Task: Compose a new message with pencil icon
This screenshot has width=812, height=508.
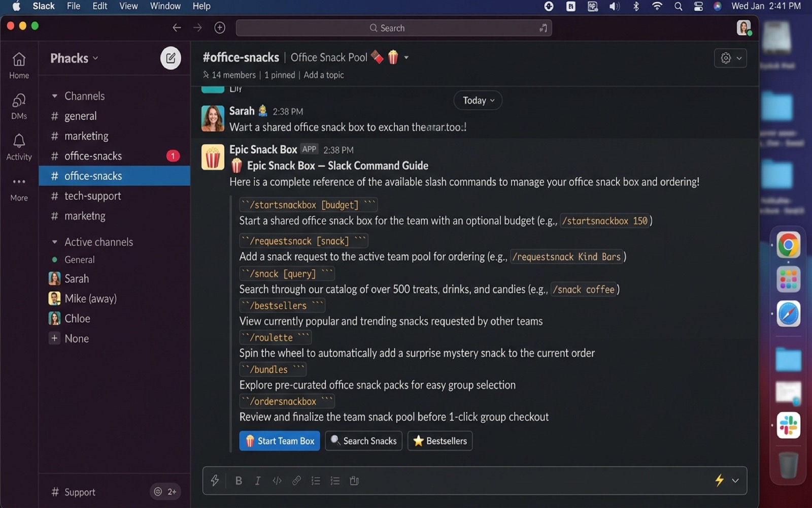Action: pos(171,58)
